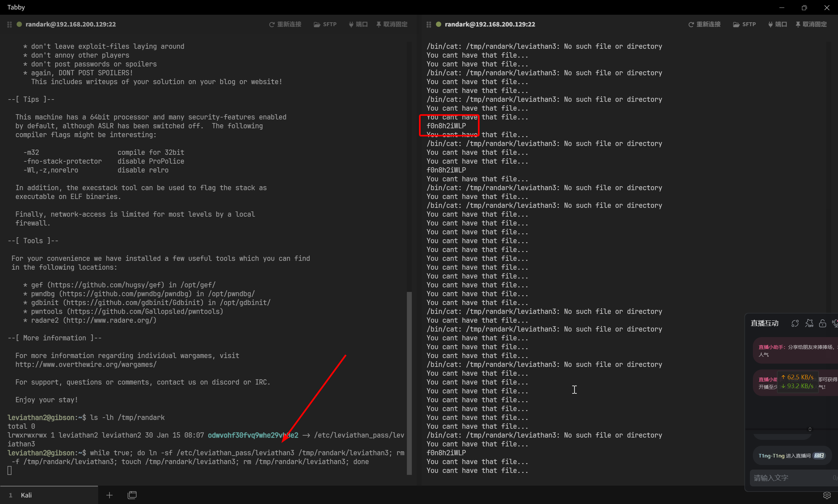Click the Tabby app title
This screenshot has width=838, height=504.
point(16,7)
